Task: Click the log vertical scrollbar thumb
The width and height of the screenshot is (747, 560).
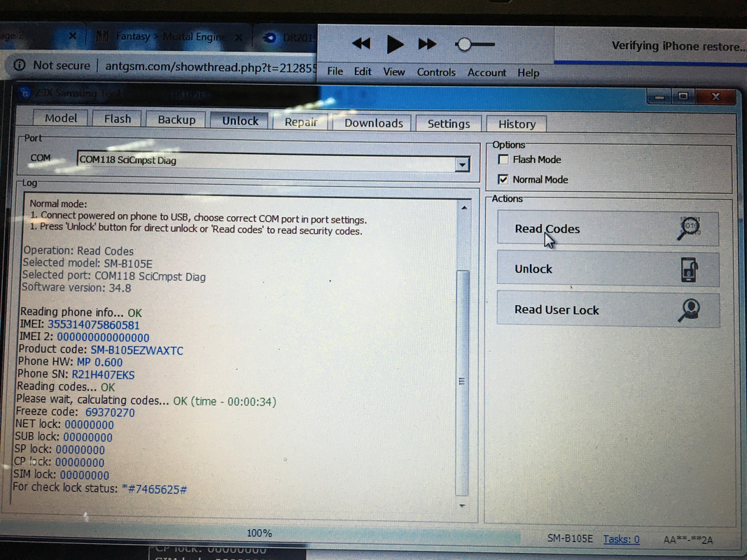Action: 462,382
